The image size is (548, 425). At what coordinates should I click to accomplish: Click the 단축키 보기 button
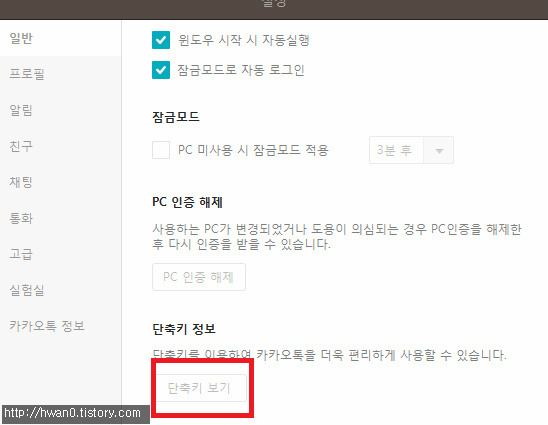pos(201,388)
